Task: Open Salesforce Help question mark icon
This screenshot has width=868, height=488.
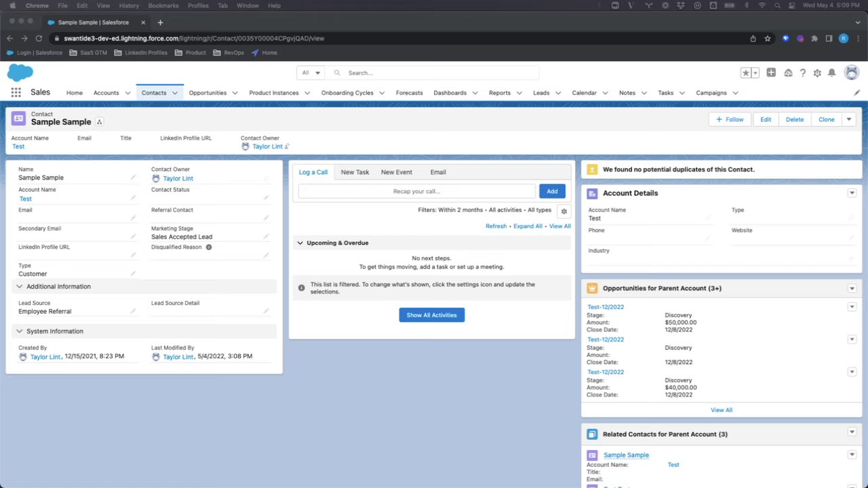Action: click(x=803, y=73)
